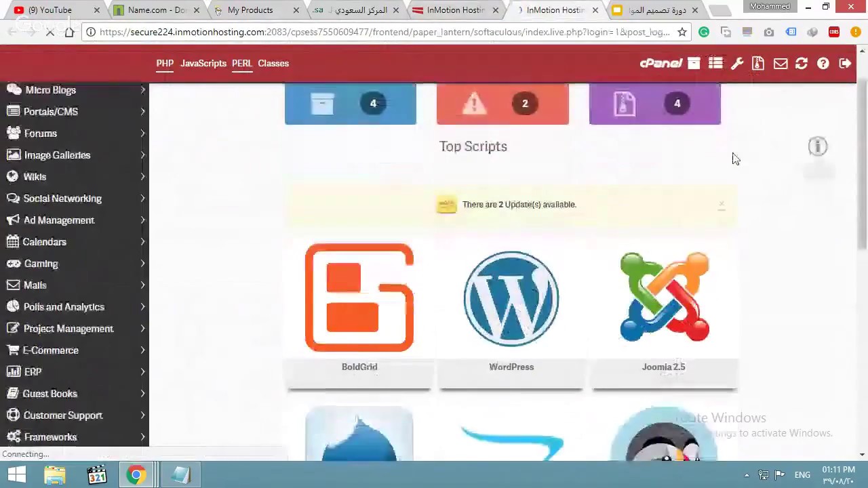This screenshot has width=868, height=488.
Task: Click the red outdated installations box showing 2
Action: (502, 104)
